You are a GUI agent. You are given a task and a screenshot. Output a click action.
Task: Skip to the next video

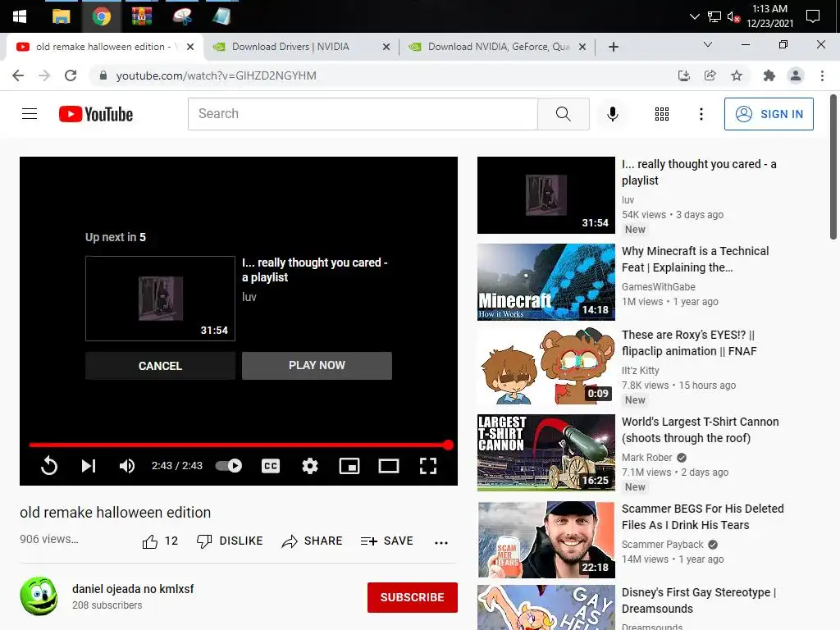click(89, 466)
